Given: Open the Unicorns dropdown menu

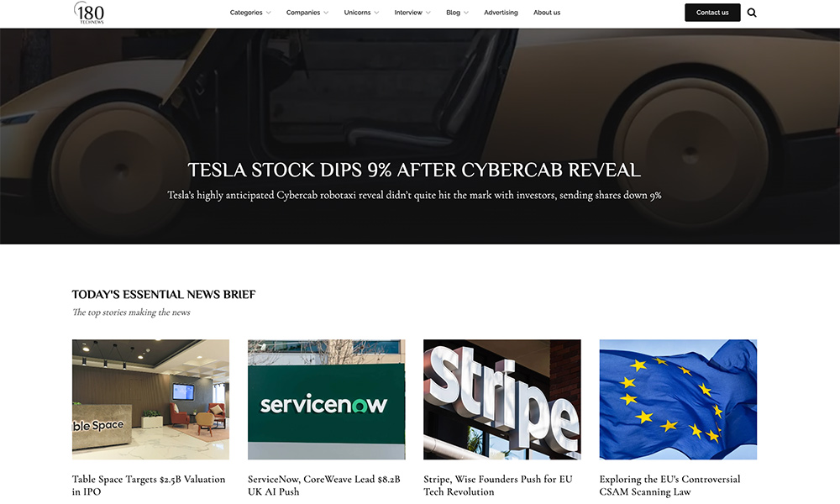Looking at the screenshot, I should [x=361, y=13].
